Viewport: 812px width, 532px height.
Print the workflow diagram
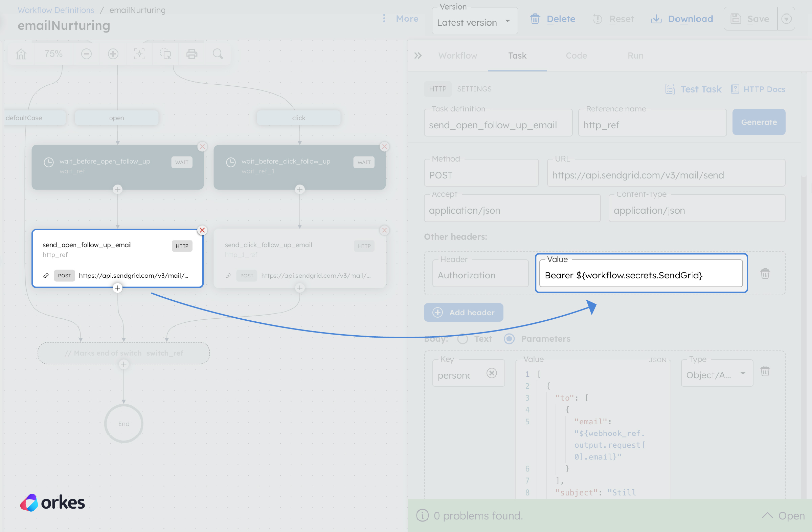pos(191,54)
